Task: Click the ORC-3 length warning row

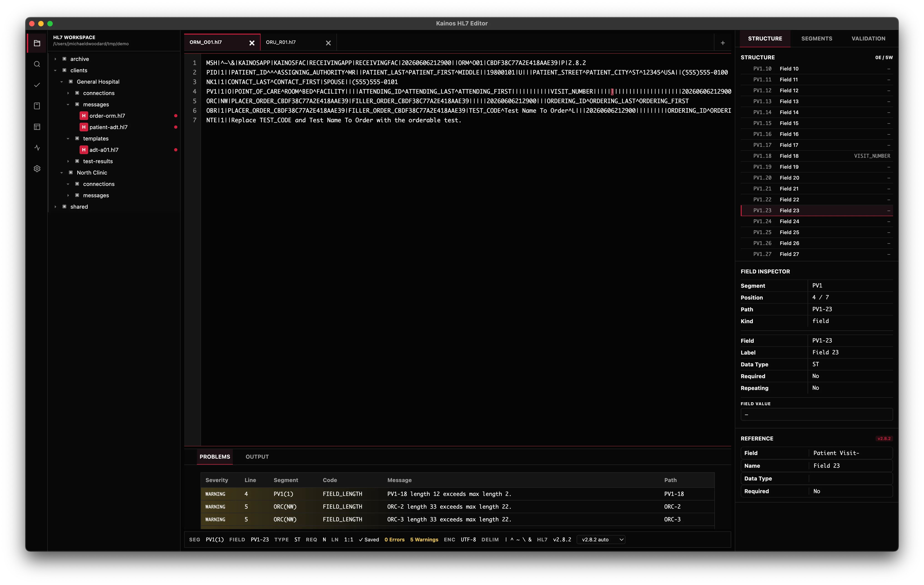Action: (x=457, y=519)
